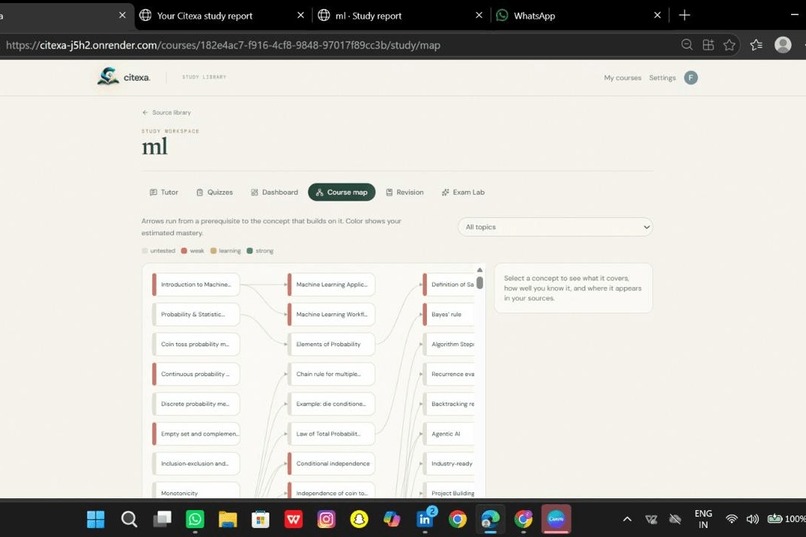806x537 pixels.
Task: Select the Introduction to Machine concept node
Action: (x=196, y=284)
